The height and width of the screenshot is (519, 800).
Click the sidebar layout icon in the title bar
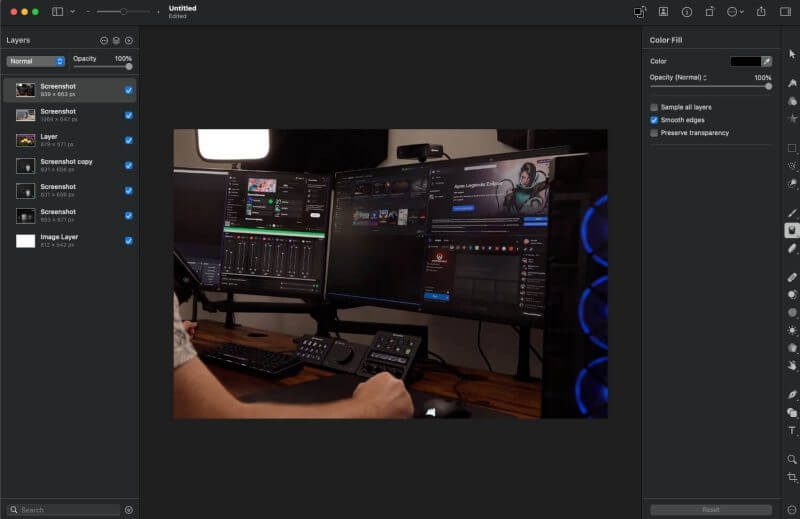tap(58, 12)
